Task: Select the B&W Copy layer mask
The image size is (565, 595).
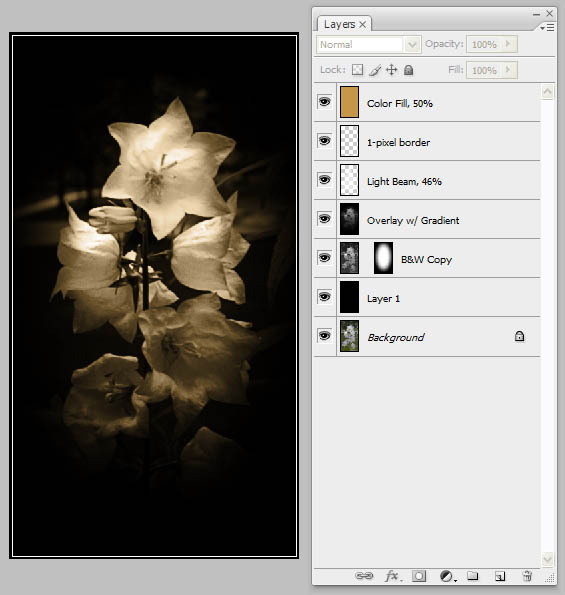Action: 383,258
